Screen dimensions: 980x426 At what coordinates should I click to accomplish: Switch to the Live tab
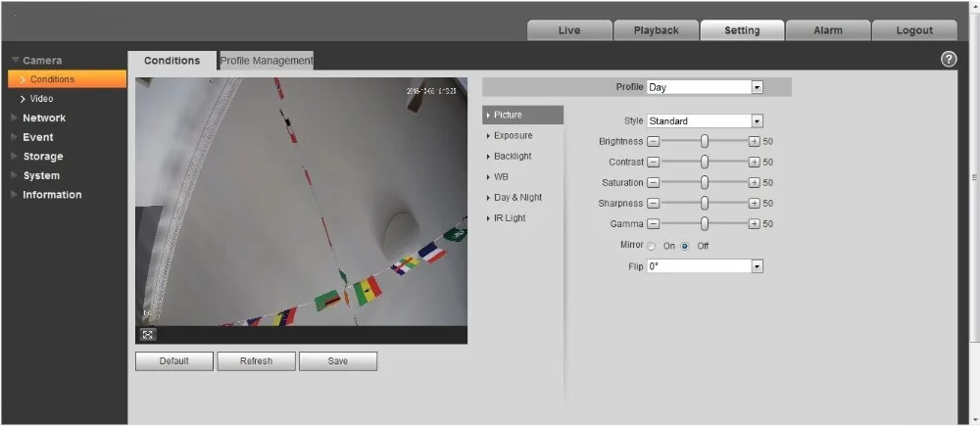click(x=569, y=30)
